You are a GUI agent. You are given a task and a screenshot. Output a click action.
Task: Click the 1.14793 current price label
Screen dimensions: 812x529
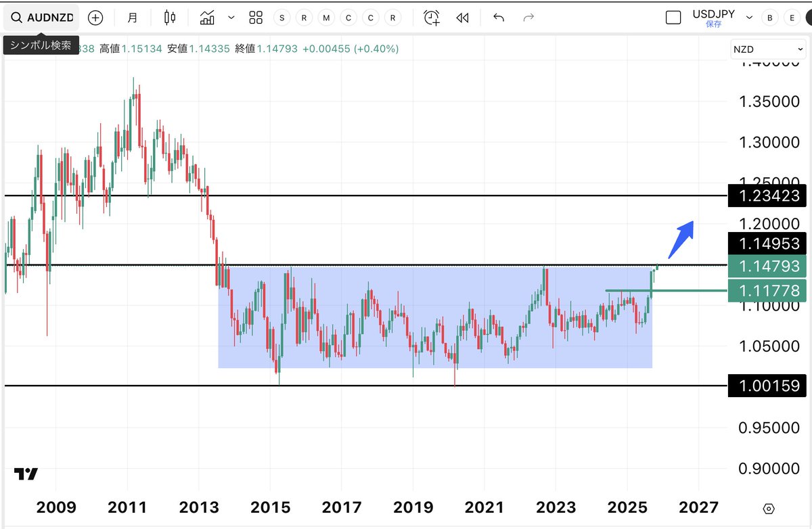pyautogui.click(x=767, y=267)
